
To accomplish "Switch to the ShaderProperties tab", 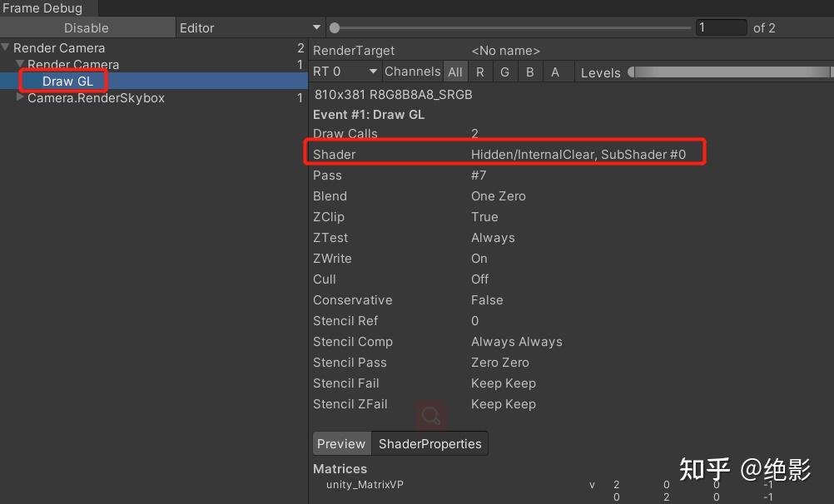I will 429,443.
